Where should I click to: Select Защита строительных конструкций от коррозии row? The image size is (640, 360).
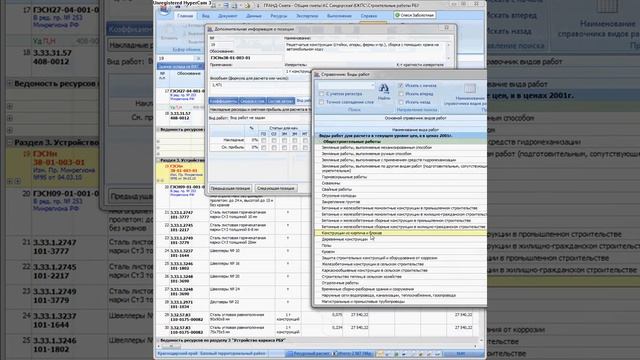click(x=379, y=258)
